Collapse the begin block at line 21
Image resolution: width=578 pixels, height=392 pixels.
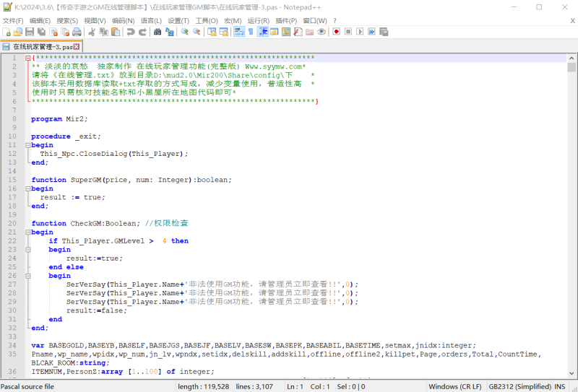point(28,232)
